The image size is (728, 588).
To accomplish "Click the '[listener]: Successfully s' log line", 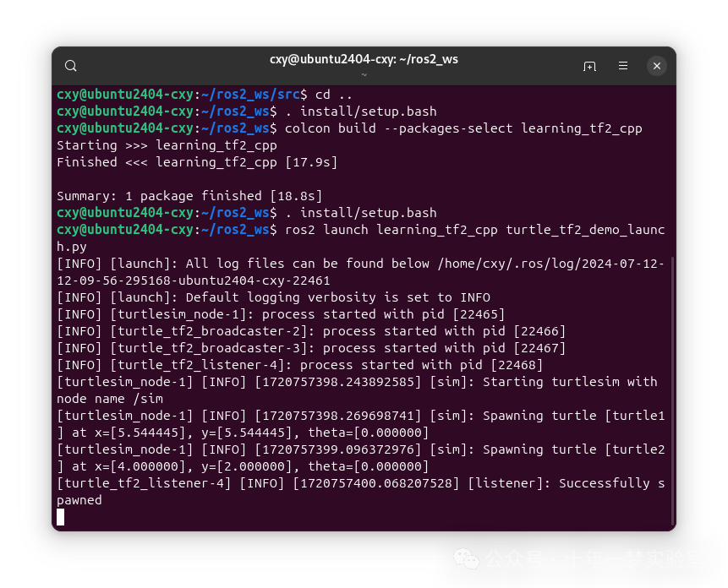I will (360, 483).
